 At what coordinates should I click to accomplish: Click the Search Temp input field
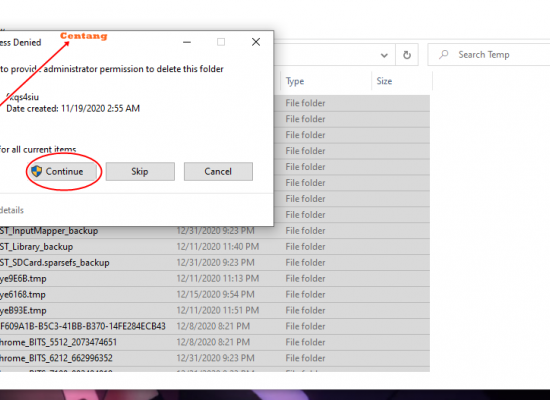(489, 55)
